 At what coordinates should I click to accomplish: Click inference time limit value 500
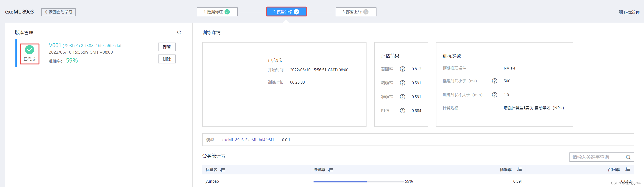[507, 81]
